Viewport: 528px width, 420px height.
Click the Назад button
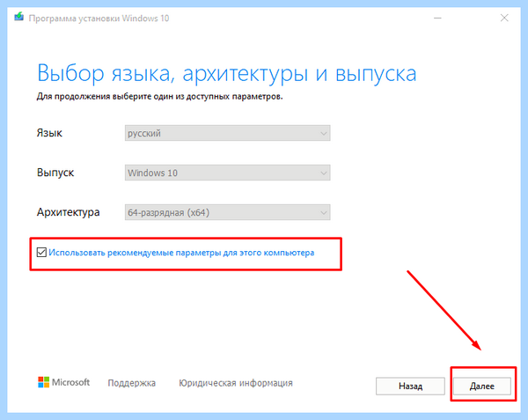tap(410, 386)
